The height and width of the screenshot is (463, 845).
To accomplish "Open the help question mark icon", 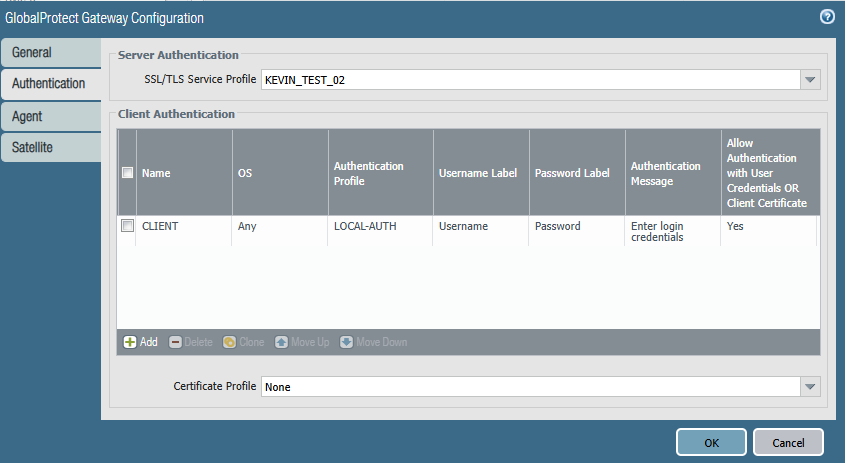I will point(827,17).
